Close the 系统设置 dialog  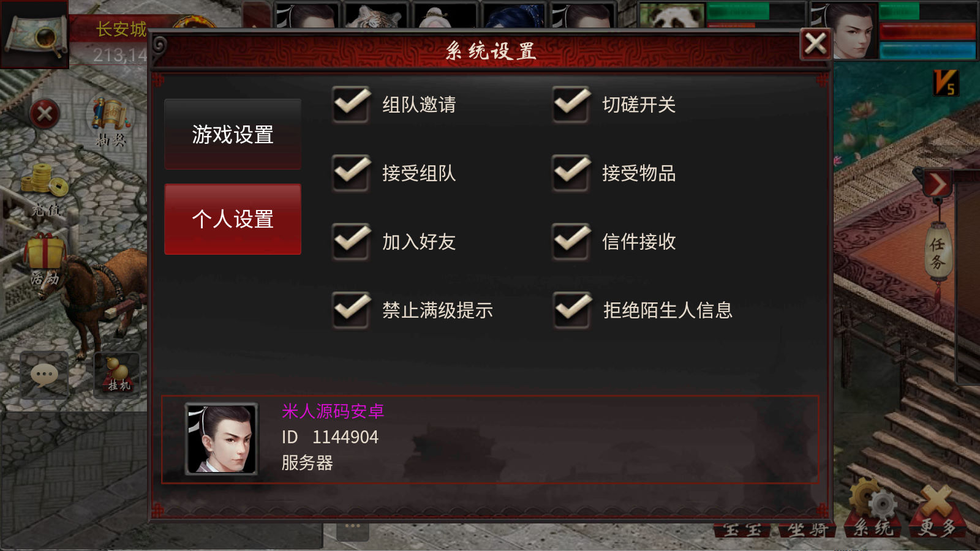(x=816, y=44)
